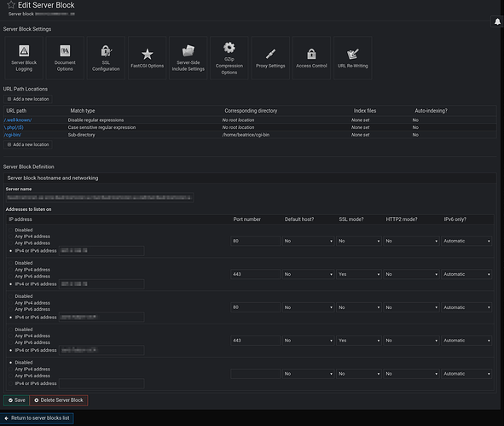Open Default host dropdown for first port 80 row
Screen dimensions: 504x426
pyautogui.click(x=308, y=241)
